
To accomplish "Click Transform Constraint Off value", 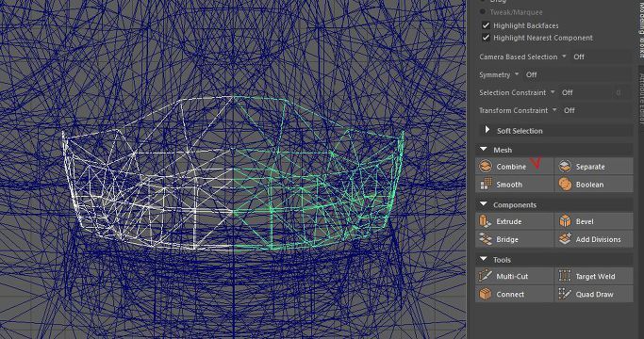I will point(570,110).
